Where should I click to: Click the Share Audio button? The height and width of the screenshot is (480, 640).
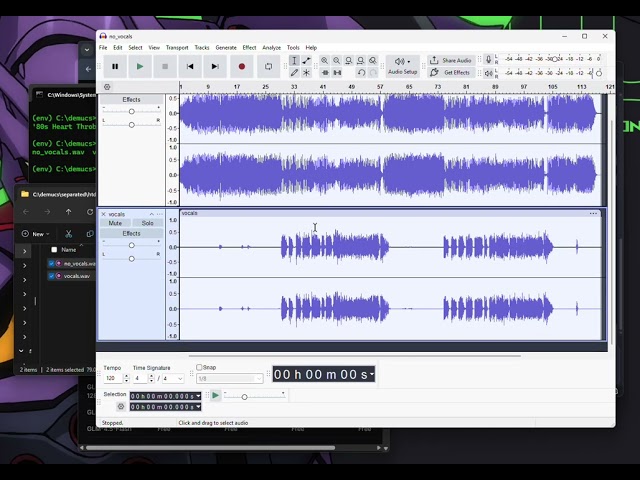(x=451, y=60)
